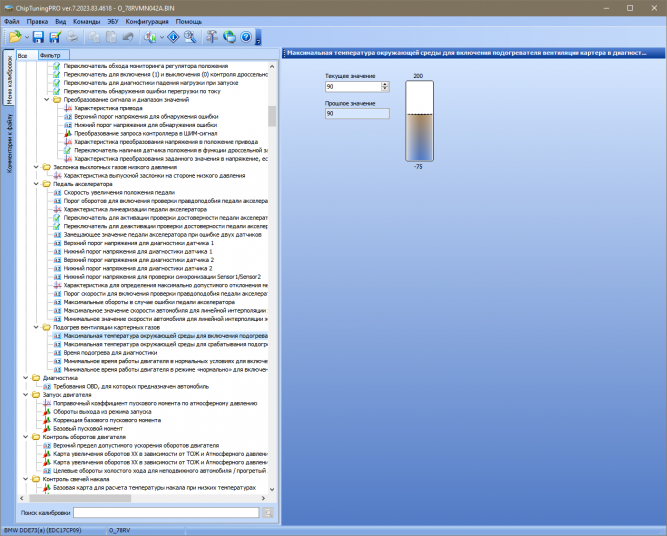Click the disabled search button next to search field
This screenshot has height=536, width=667.
pyautogui.click(x=268, y=513)
